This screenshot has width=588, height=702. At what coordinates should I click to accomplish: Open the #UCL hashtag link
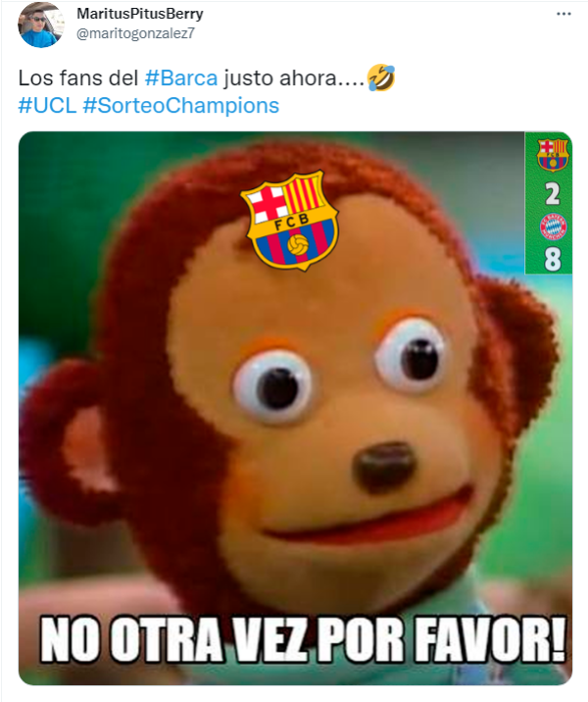47,106
